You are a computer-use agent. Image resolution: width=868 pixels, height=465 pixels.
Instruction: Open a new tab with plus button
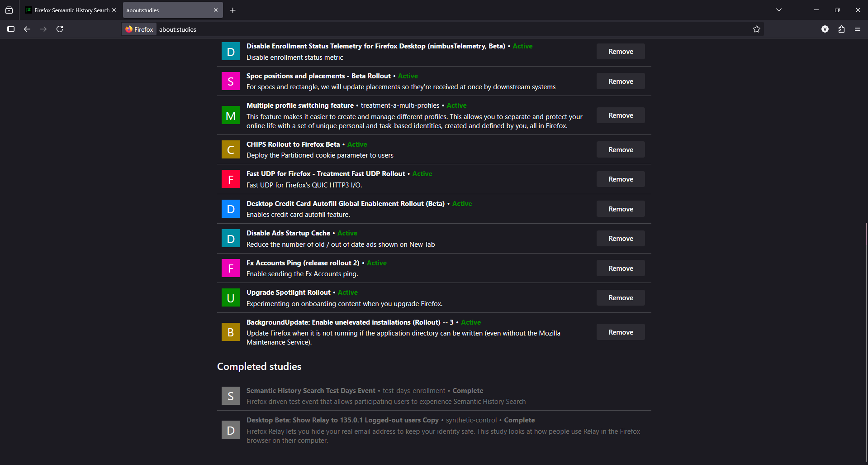(x=233, y=10)
